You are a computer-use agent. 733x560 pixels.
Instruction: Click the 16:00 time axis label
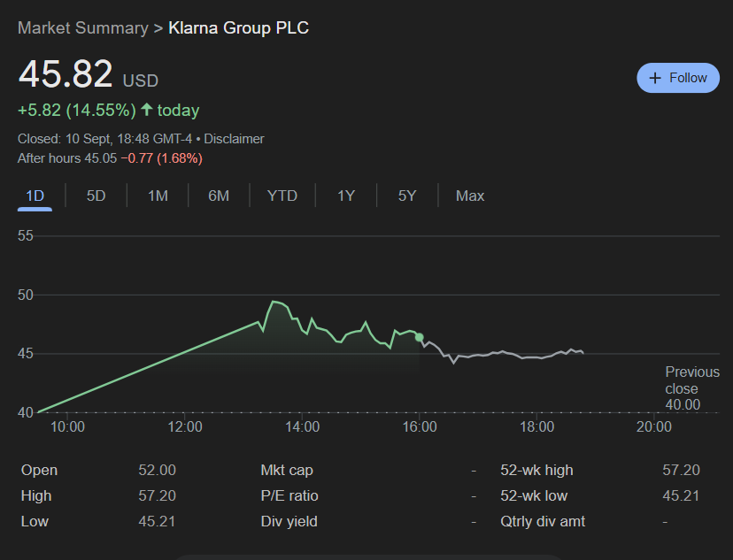pos(420,426)
